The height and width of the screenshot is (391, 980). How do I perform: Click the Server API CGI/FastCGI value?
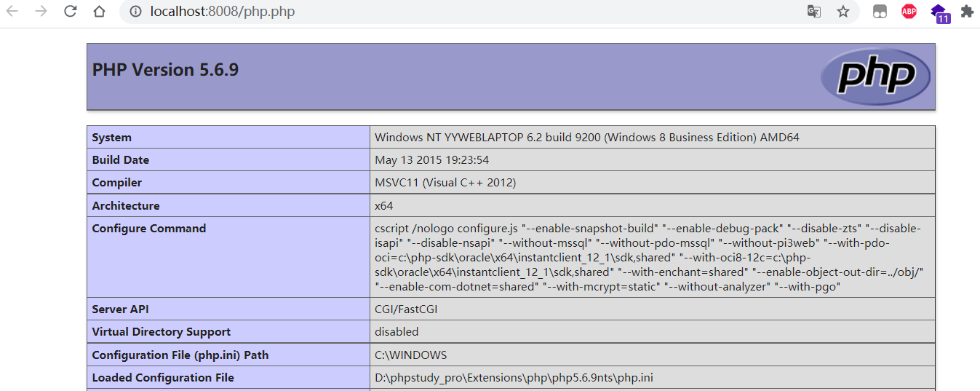(406, 309)
